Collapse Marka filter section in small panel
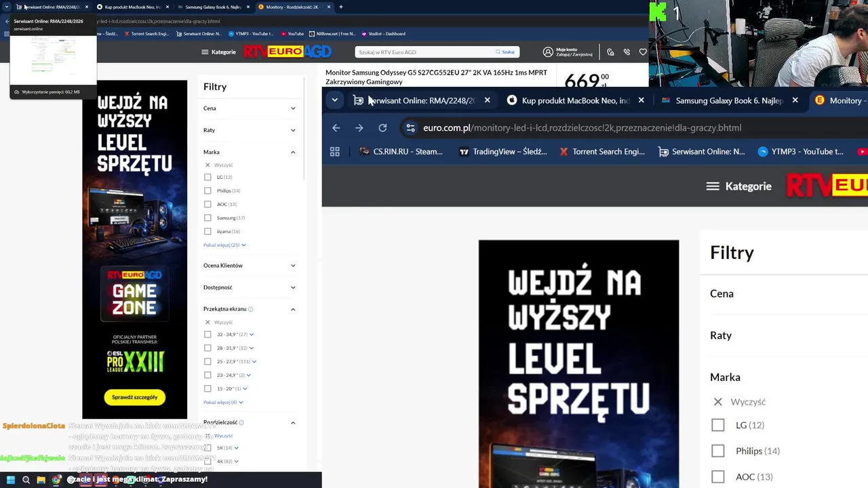The width and height of the screenshot is (868, 488). click(x=293, y=152)
